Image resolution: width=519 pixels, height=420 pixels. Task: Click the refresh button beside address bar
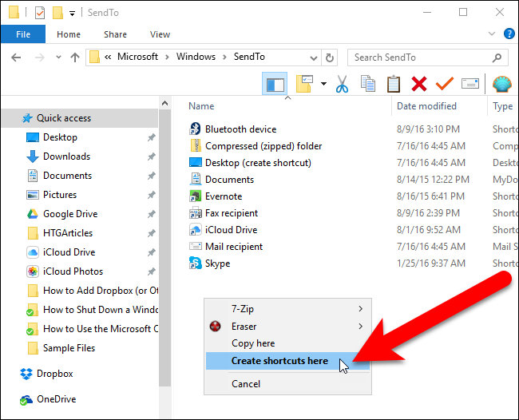click(x=330, y=57)
